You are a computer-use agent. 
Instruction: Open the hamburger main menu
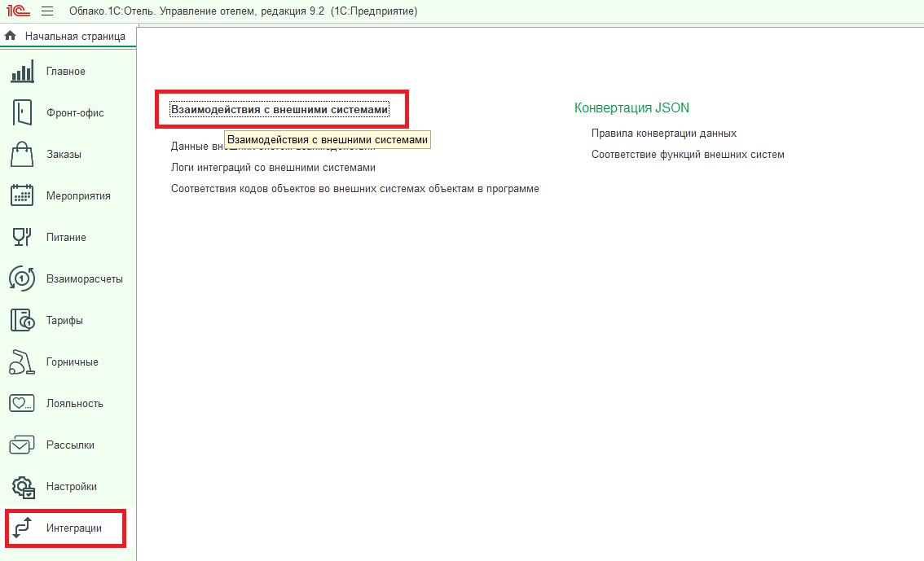click(47, 11)
